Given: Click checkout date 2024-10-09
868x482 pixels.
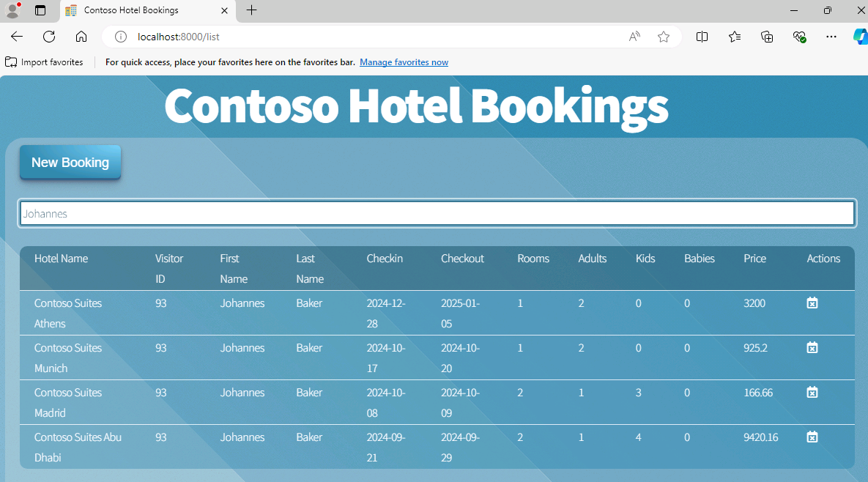Looking at the screenshot, I should [x=461, y=403].
